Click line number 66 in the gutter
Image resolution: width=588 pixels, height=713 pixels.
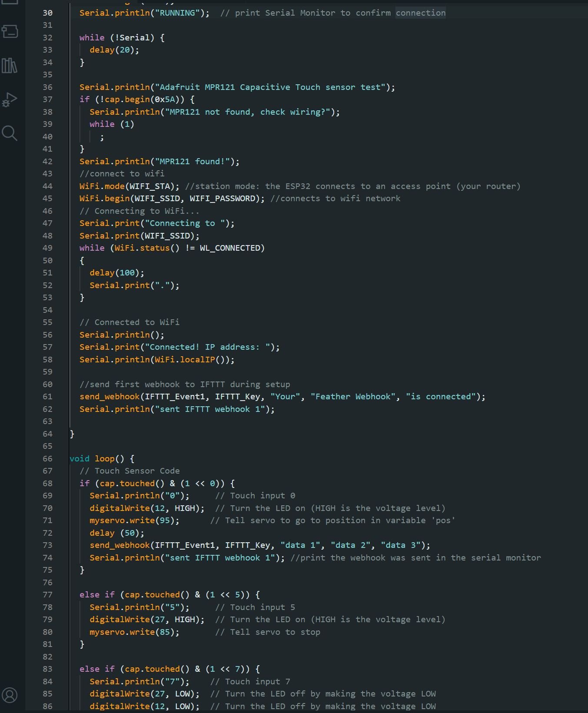pos(47,459)
